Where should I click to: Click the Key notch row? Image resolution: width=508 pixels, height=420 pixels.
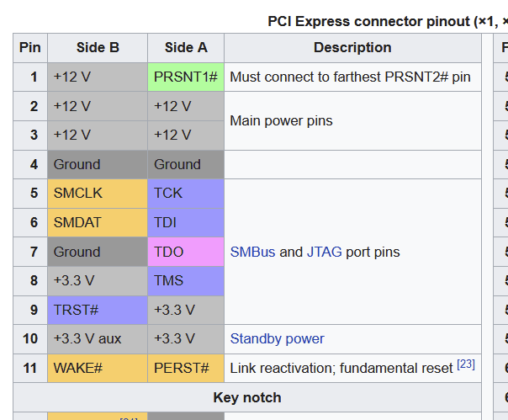247,397
